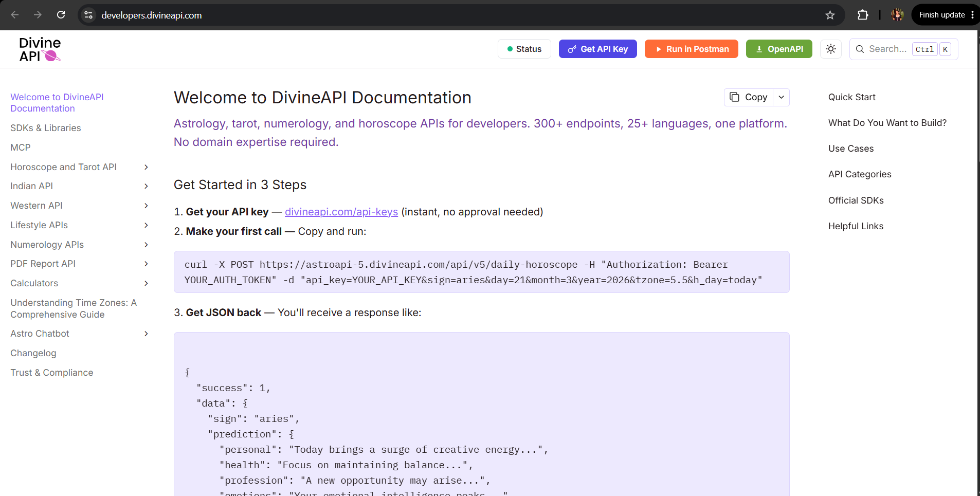Jump to Helpful Links section
The image size is (980, 496).
click(x=856, y=226)
